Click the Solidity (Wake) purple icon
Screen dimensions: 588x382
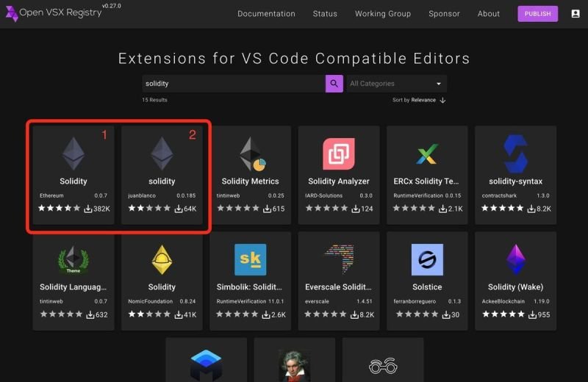516,259
